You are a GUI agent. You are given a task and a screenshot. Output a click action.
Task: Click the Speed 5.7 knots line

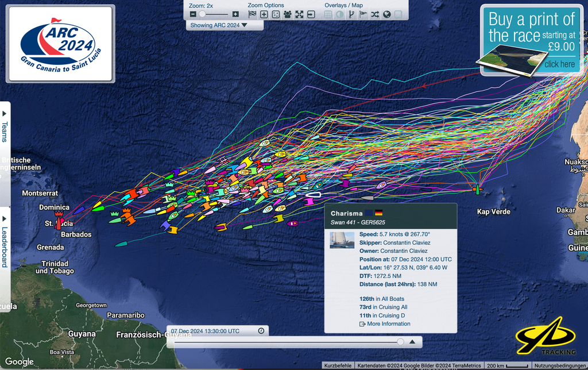[x=394, y=234]
